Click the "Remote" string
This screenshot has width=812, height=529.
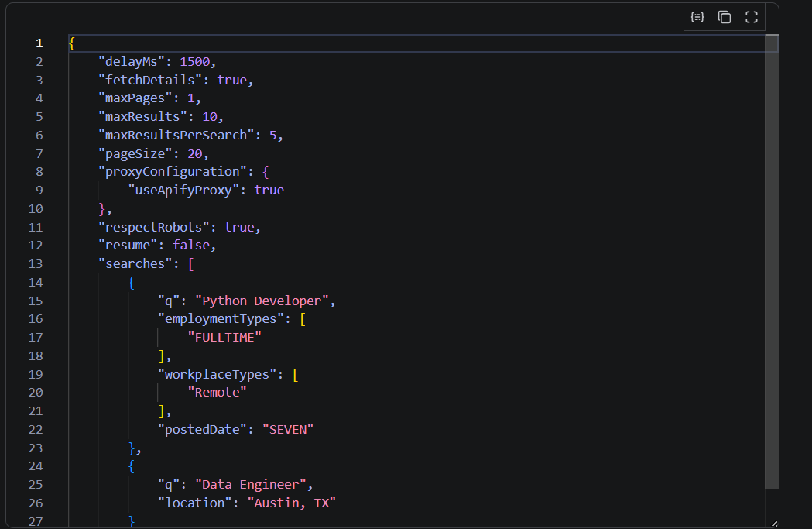tap(217, 393)
